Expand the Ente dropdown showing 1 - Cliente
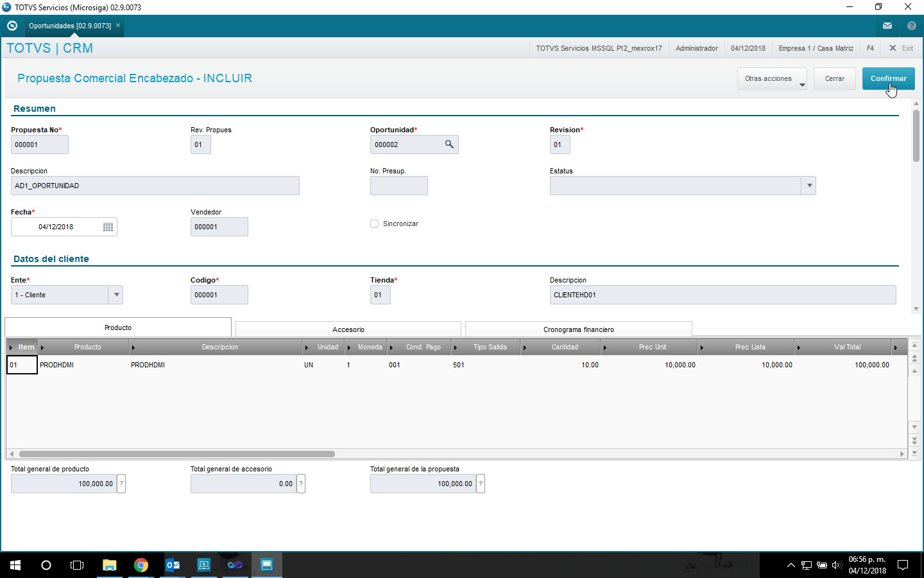This screenshot has width=924, height=578. 116,295
